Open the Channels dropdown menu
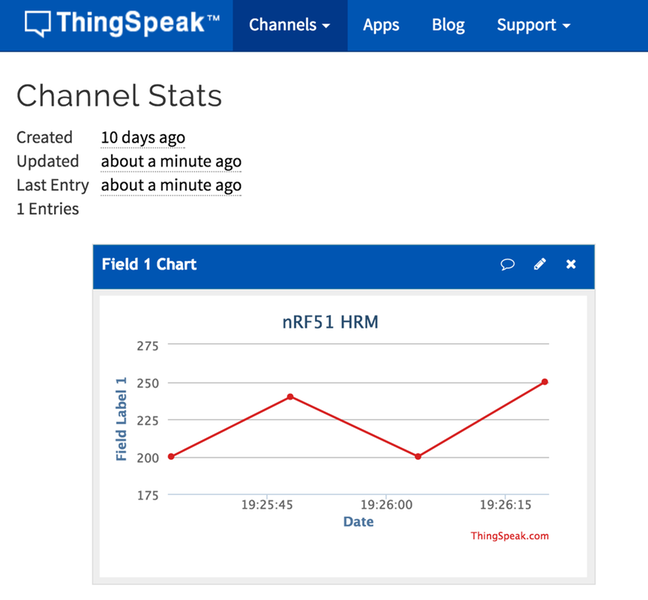 [x=290, y=25]
